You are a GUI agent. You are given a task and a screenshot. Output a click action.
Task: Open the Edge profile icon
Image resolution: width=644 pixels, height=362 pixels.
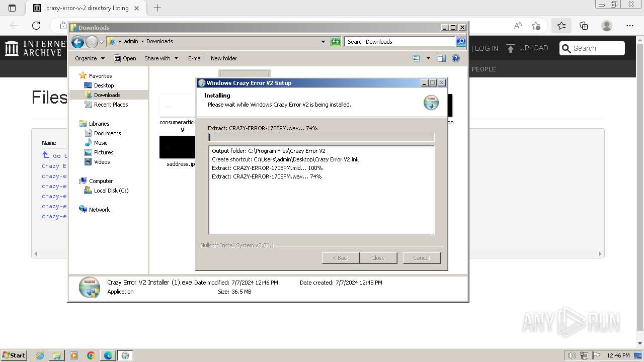(607, 26)
